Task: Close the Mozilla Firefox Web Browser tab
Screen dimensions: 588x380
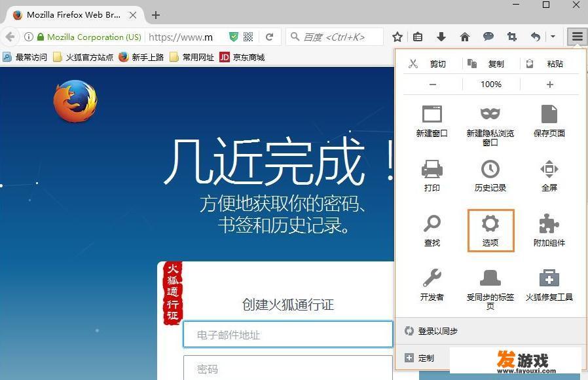Action: (x=133, y=15)
